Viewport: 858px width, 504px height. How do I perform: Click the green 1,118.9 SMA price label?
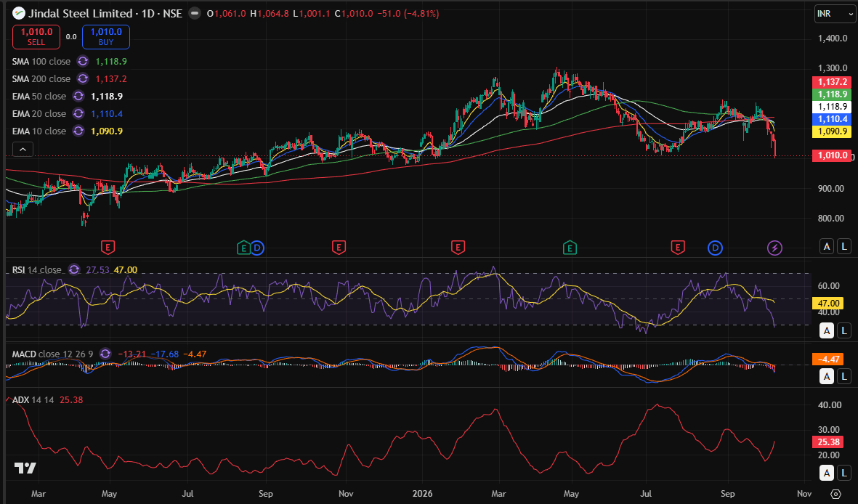(x=833, y=94)
